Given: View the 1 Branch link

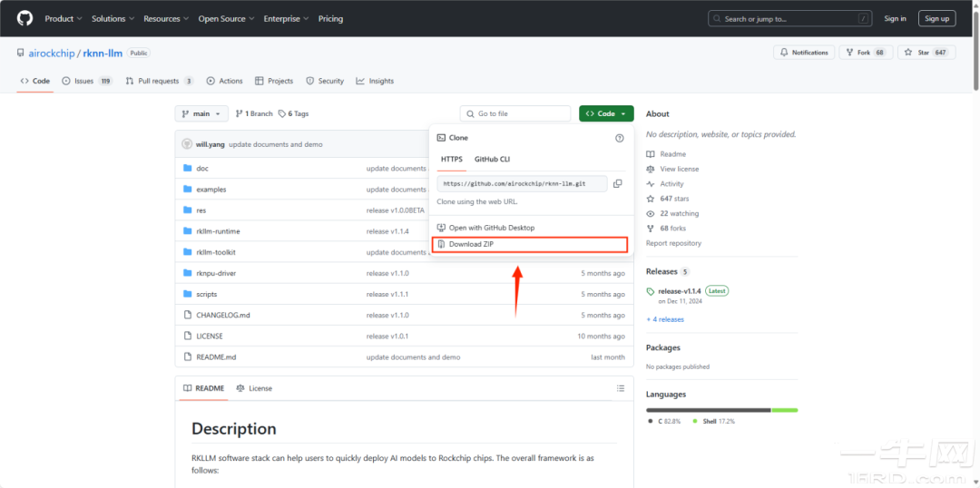Looking at the screenshot, I should click(254, 113).
